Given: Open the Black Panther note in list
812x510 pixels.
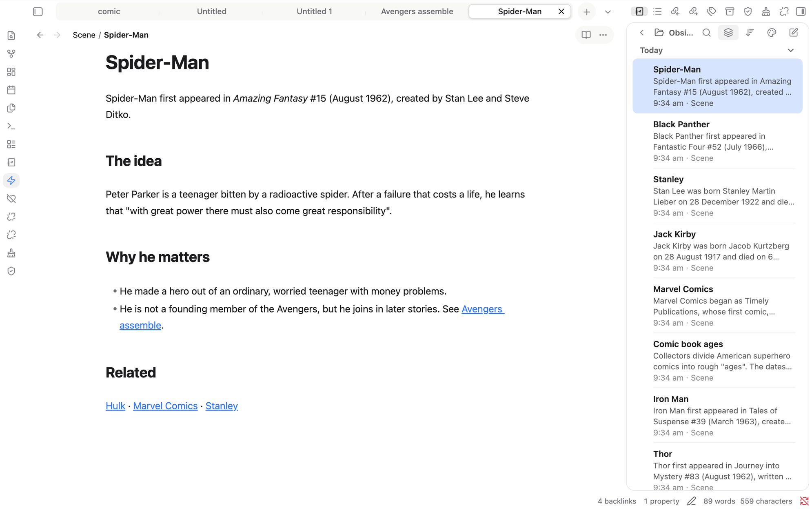Looking at the screenshot, I should click(x=717, y=141).
